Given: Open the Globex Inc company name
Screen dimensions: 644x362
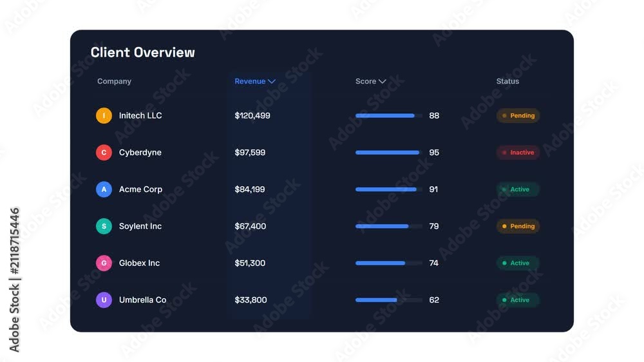Looking at the screenshot, I should click(139, 263).
